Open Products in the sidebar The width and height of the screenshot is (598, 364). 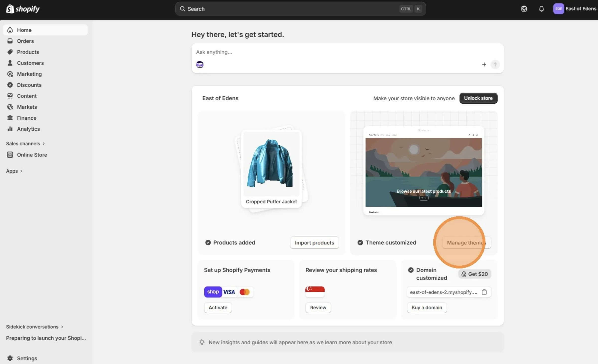pos(45,52)
